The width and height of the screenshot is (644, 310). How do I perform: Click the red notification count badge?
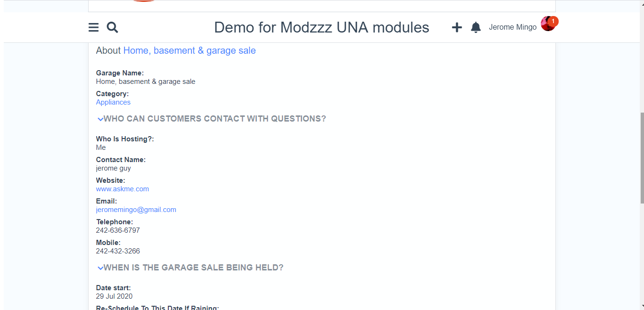(553, 21)
